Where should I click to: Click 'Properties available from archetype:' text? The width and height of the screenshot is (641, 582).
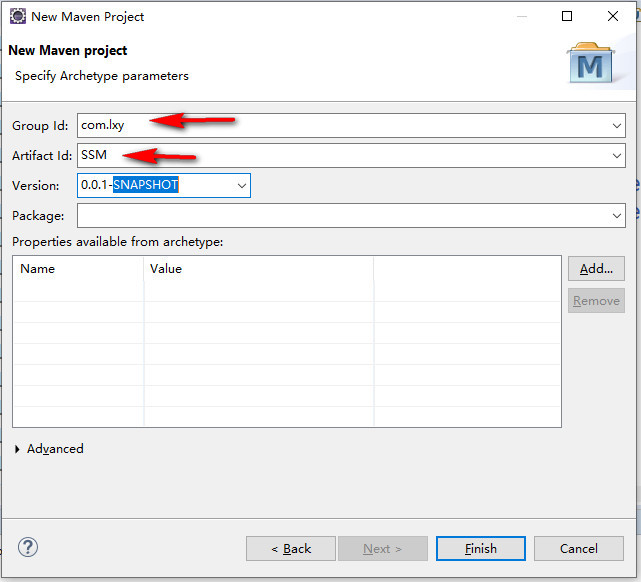coord(118,242)
